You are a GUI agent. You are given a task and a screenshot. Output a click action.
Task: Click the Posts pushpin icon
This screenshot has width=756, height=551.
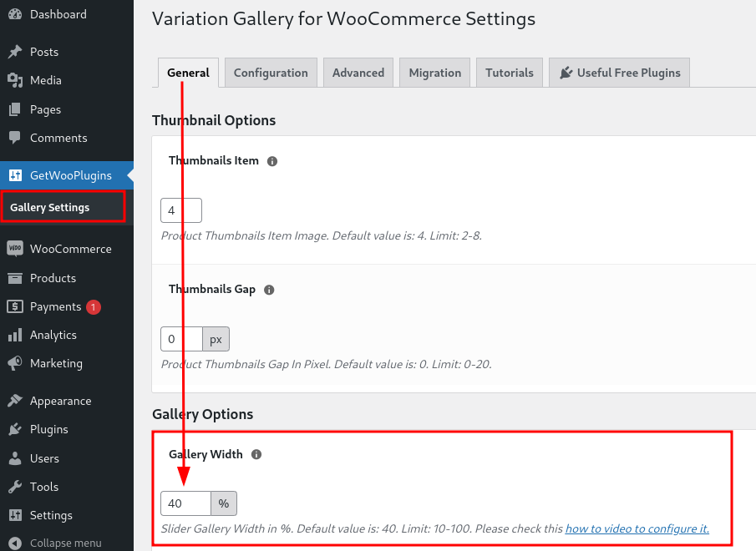(x=15, y=52)
